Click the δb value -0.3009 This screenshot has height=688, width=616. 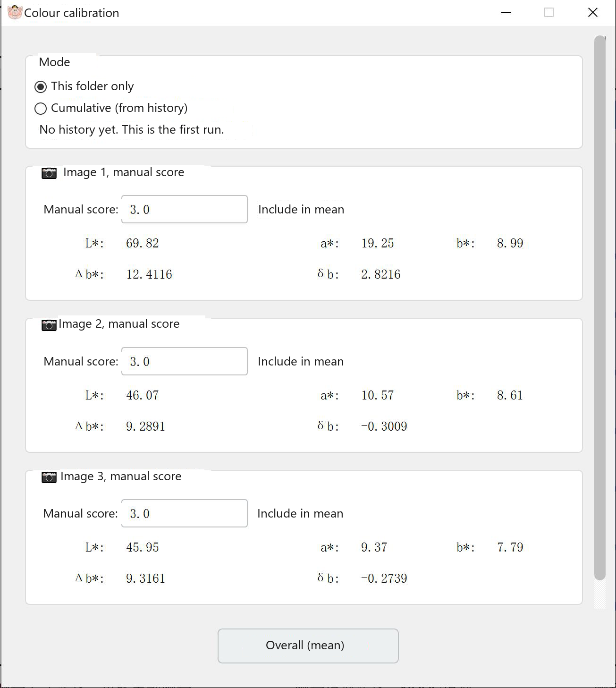tap(384, 426)
